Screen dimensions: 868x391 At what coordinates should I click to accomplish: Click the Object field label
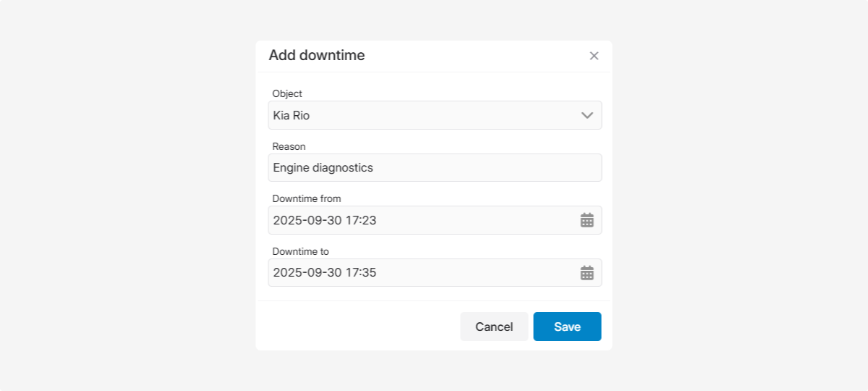pos(287,93)
